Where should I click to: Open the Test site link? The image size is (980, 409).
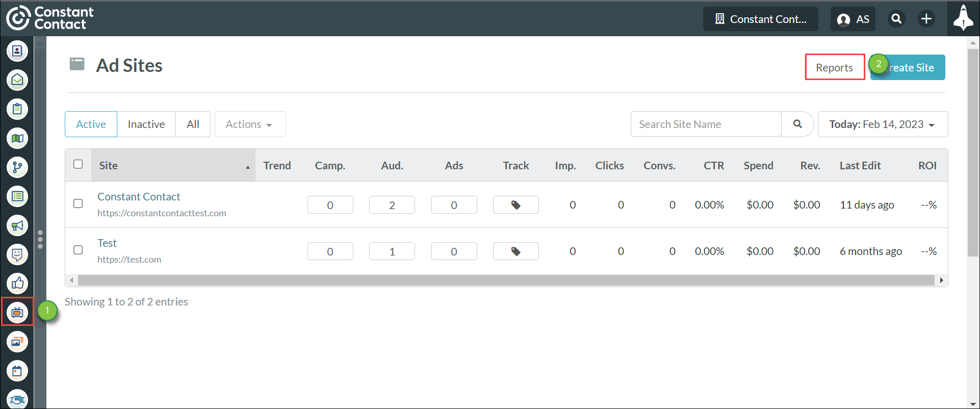[x=107, y=243]
